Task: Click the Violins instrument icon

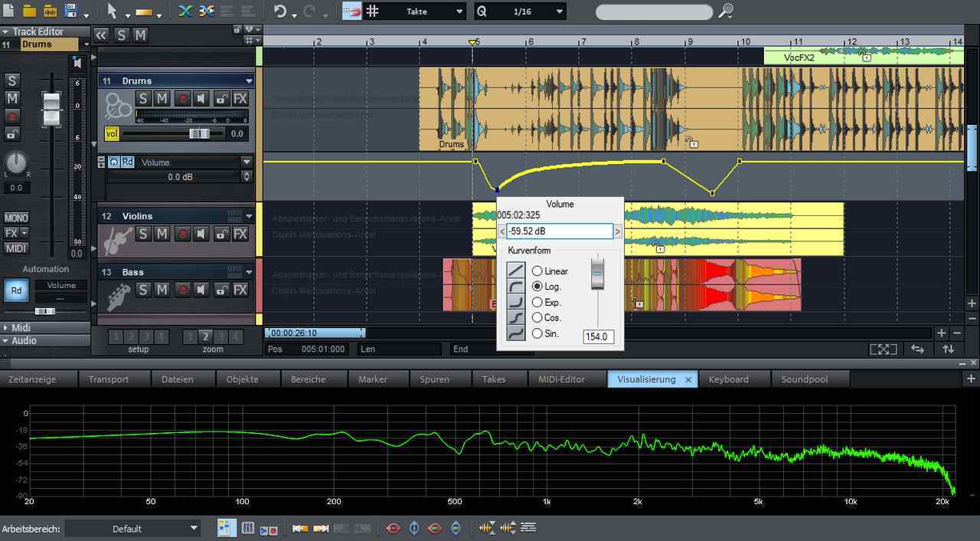Action: [118, 241]
